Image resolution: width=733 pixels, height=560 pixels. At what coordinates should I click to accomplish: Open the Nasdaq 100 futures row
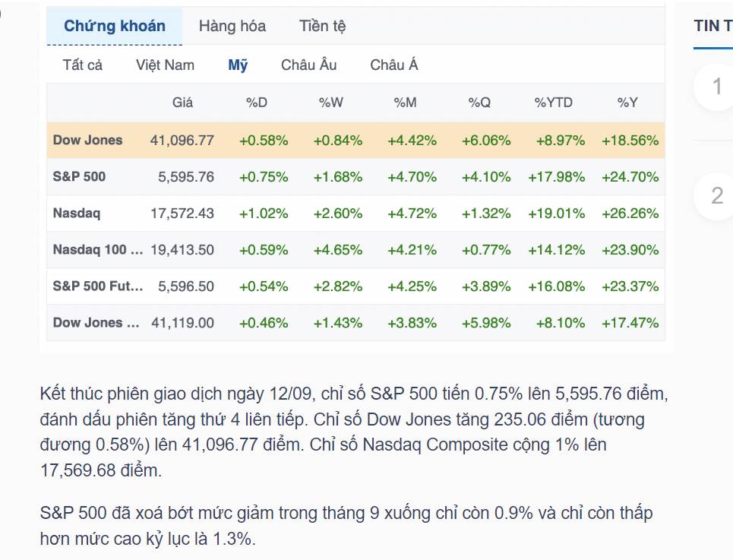tap(355, 250)
